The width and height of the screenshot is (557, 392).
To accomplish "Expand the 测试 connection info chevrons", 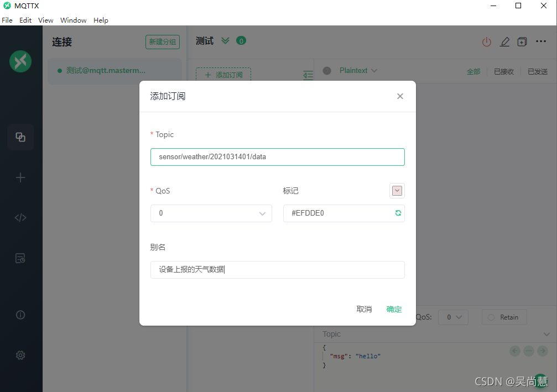I will coord(225,41).
